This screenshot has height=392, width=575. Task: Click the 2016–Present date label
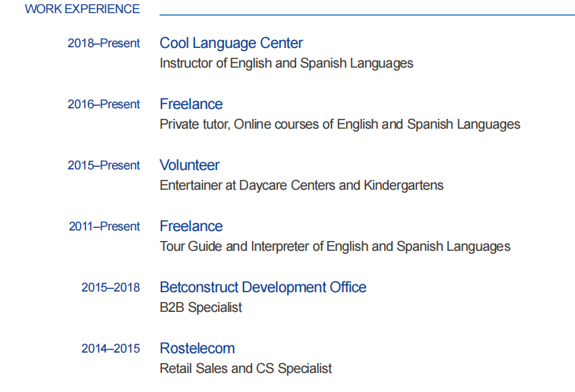pyautogui.click(x=104, y=104)
